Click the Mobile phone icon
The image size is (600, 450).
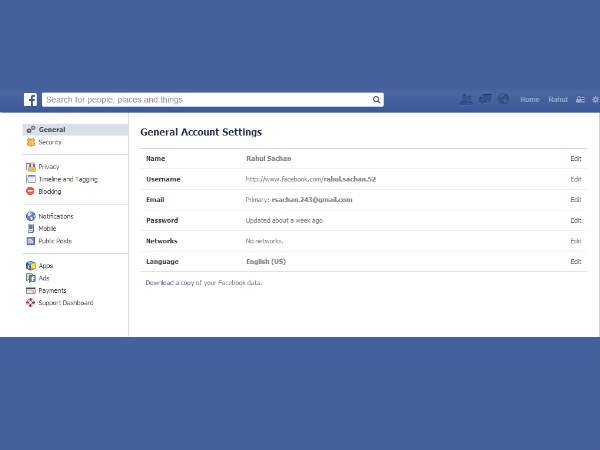tap(31, 228)
